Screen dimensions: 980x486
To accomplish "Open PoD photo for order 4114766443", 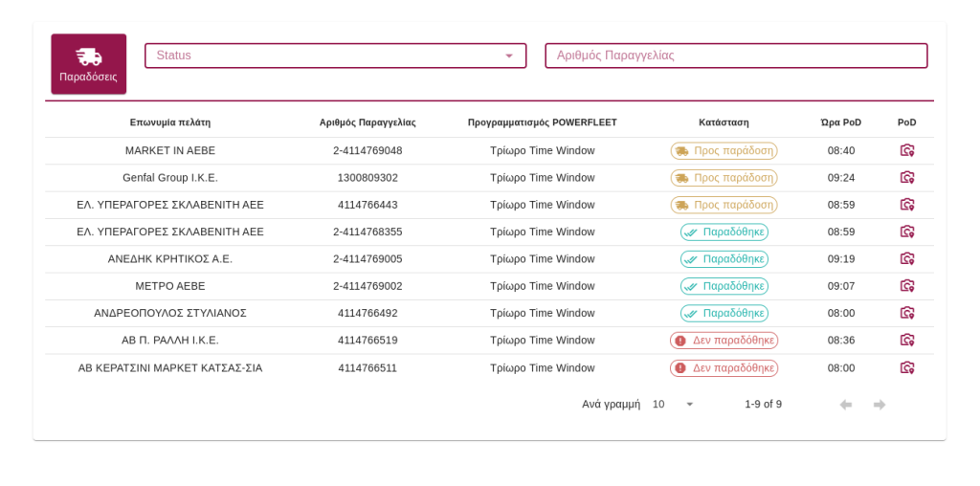I will coord(906,205).
